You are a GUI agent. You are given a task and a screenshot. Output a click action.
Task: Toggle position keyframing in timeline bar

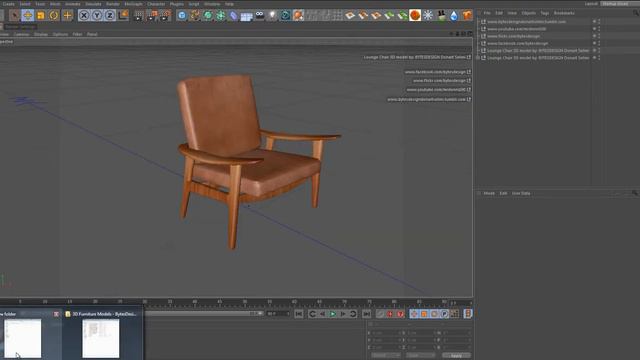tap(414, 313)
